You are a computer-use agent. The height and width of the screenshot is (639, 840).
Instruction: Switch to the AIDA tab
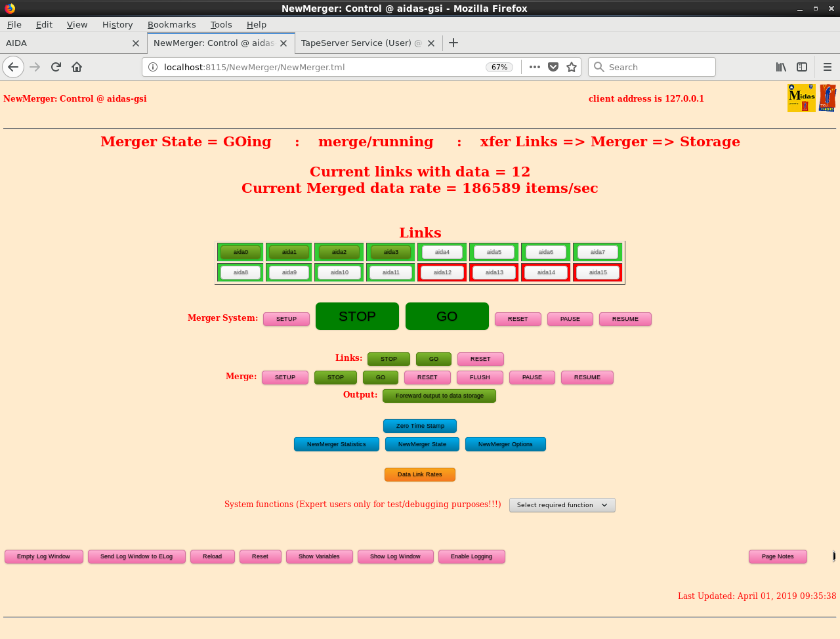click(72, 43)
